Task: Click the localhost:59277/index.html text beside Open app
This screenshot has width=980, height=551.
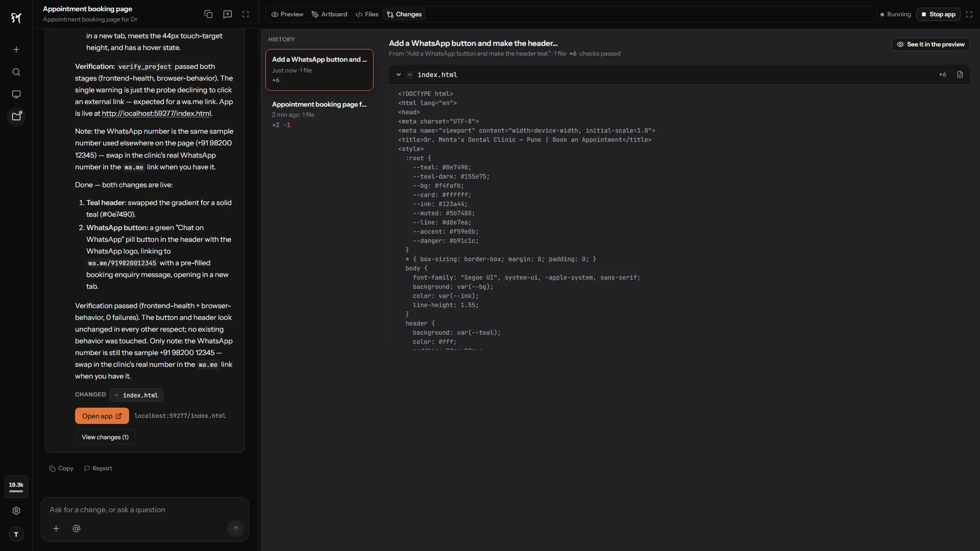Action: pyautogui.click(x=180, y=416)
